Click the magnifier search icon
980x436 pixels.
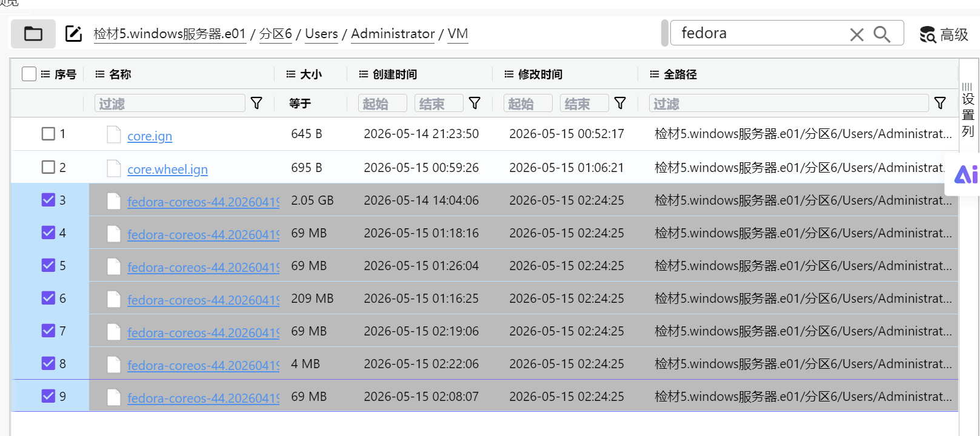click(882, 35)
